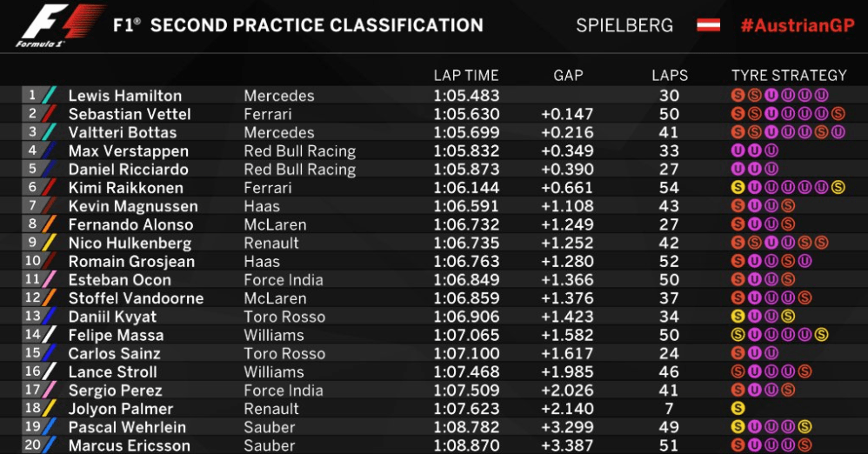Select the GAP column header
This screenshot has width=868, height=454.
(x=568, y=76)
